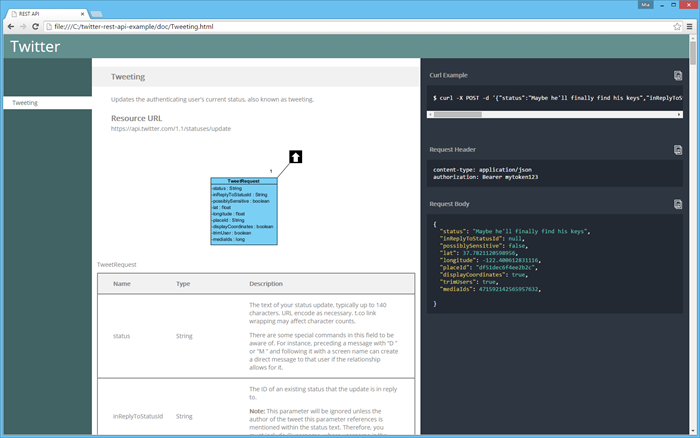
Task: Click String type in status row
Action: (184, 336)
